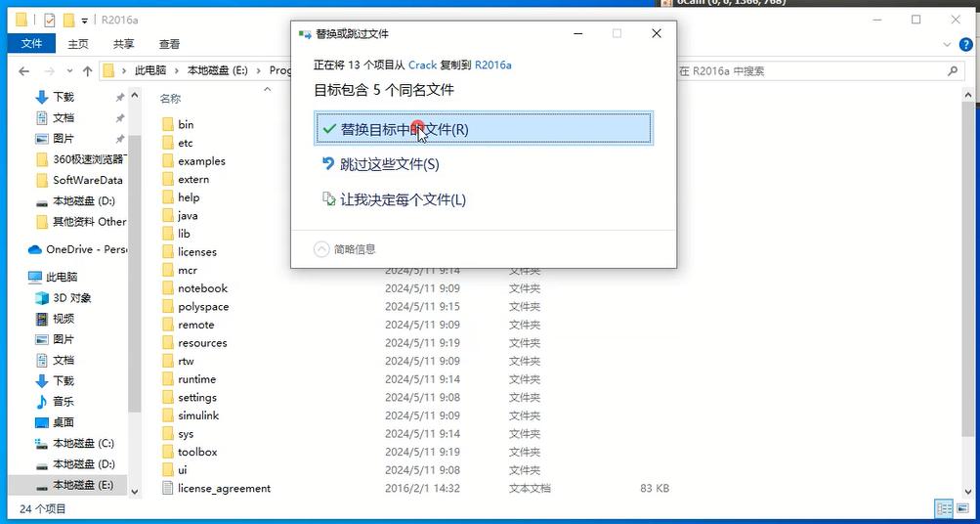Select 本地磁盘 (C:) drive icon
The image size is (980, 524).
pos(42,444)
